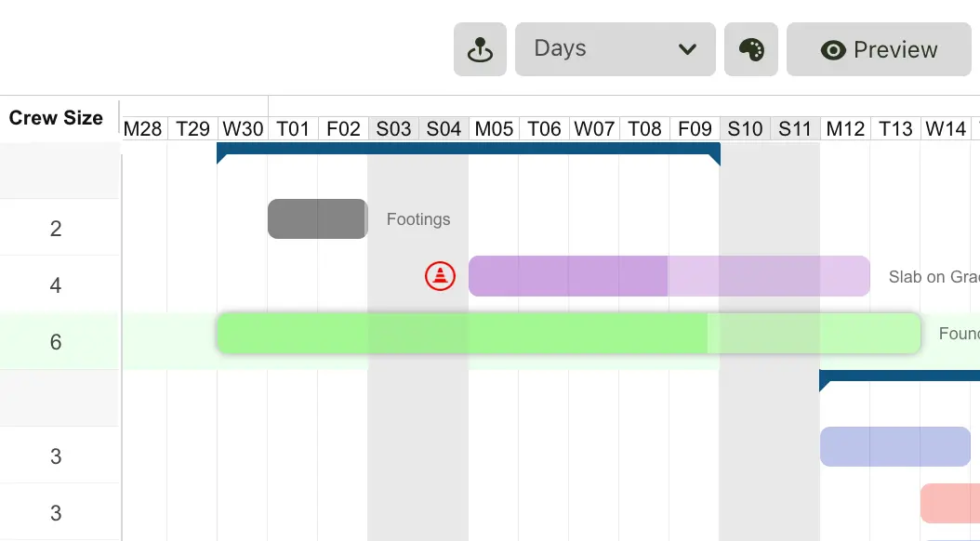The width and height of the screenshot is (980, 541).
Task: Click the joystick-shaped icon button
Action: coord(480,49)
